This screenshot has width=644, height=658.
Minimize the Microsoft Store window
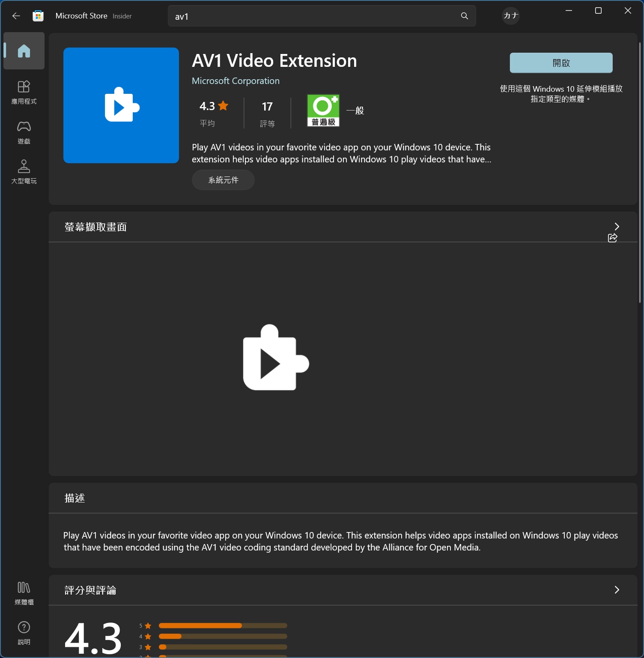click(x=569, y=11)
